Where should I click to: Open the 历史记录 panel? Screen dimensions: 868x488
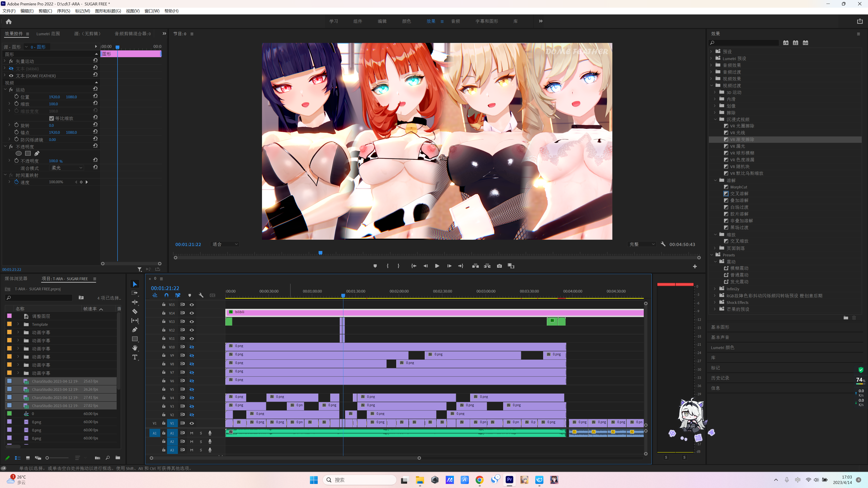(x=720, y=378)
